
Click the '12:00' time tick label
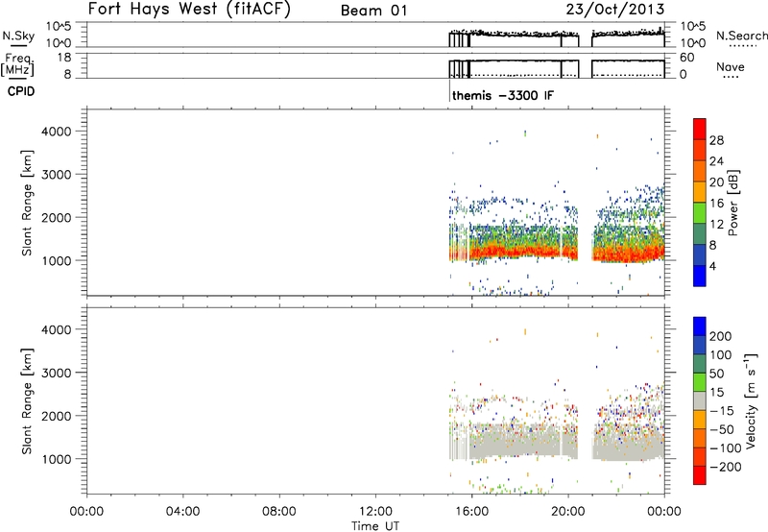coord(375,512)
